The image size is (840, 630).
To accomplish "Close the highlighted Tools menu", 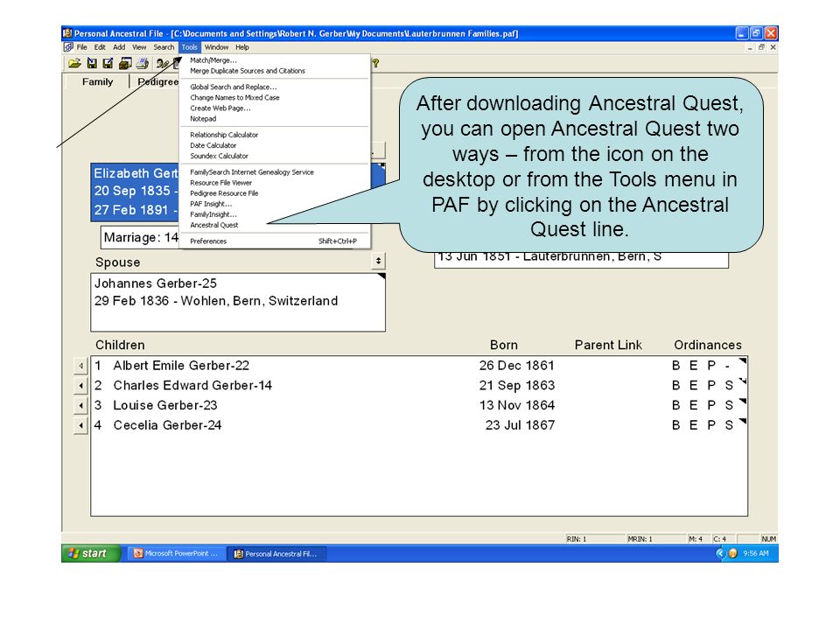I will (x=189, y=47).
